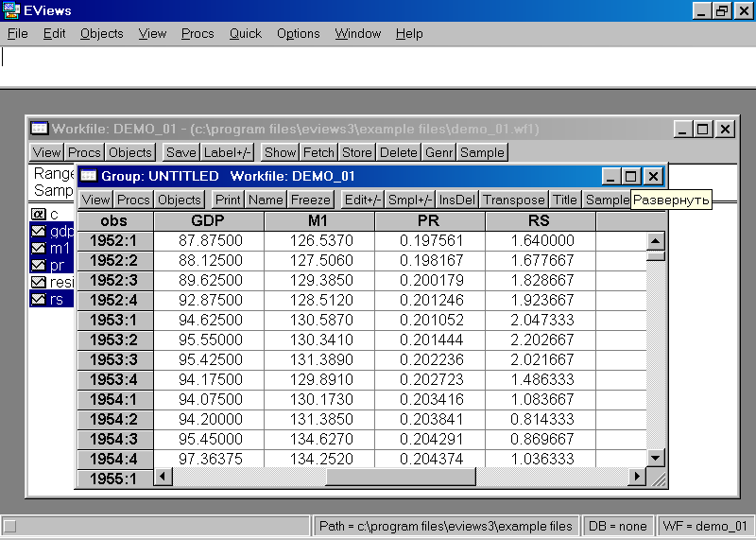Screen dimensions: 756x540
Task: Click Objects button in Workfile toolbar
Action: pos(130,152)
